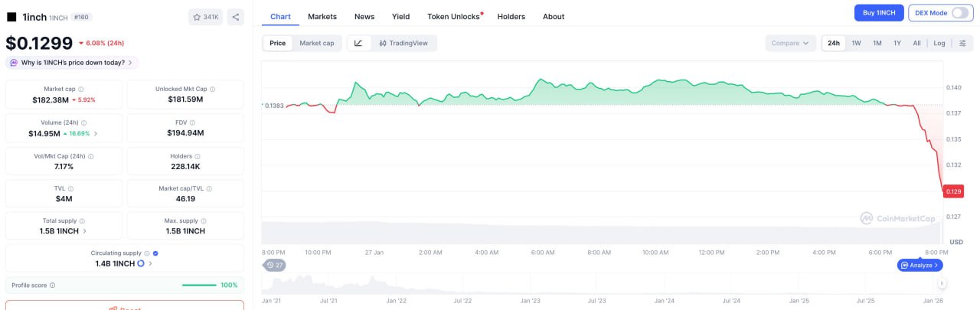Viewport: 980px width, 310px height.
Task: Click the share icon next to watchlist
Action: [235, 17]
